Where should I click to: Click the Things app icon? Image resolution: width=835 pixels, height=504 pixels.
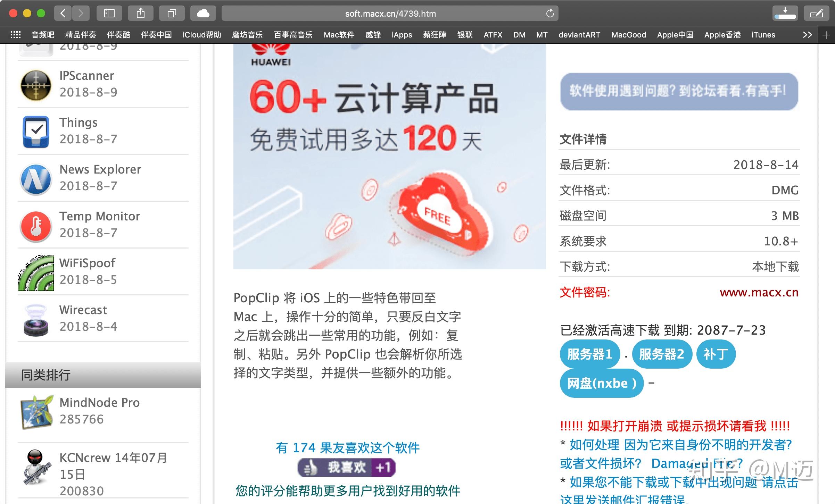36,132
